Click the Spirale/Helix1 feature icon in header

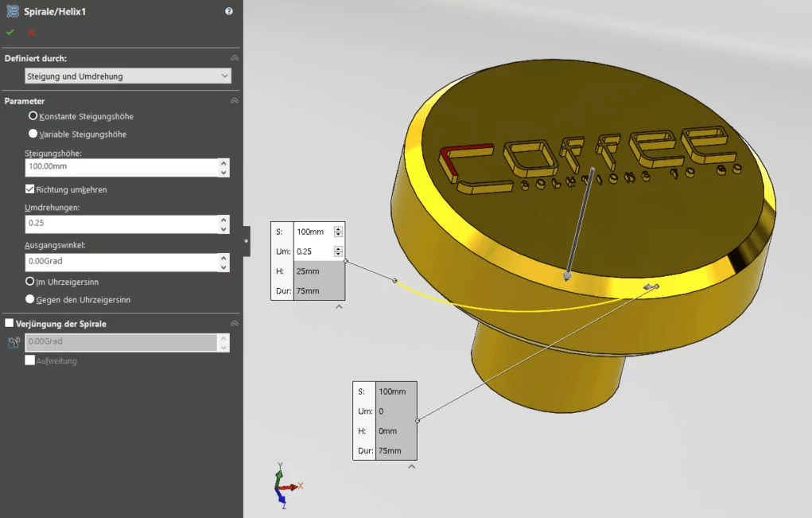coord(13,11)
